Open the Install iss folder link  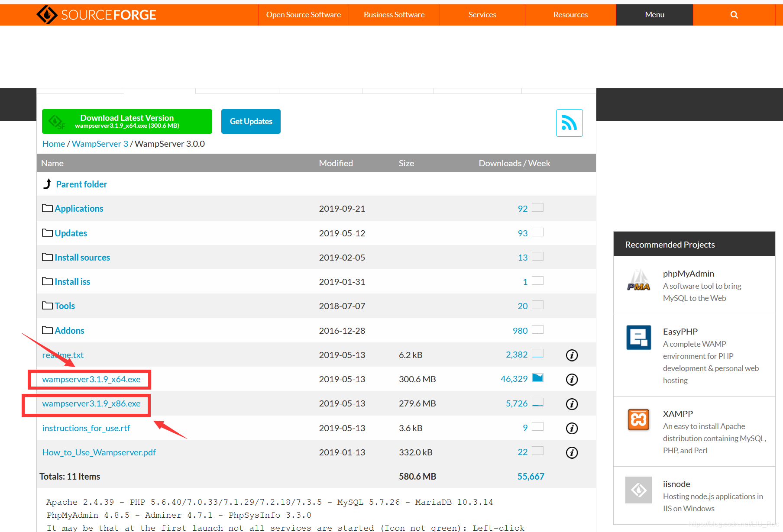72,282
